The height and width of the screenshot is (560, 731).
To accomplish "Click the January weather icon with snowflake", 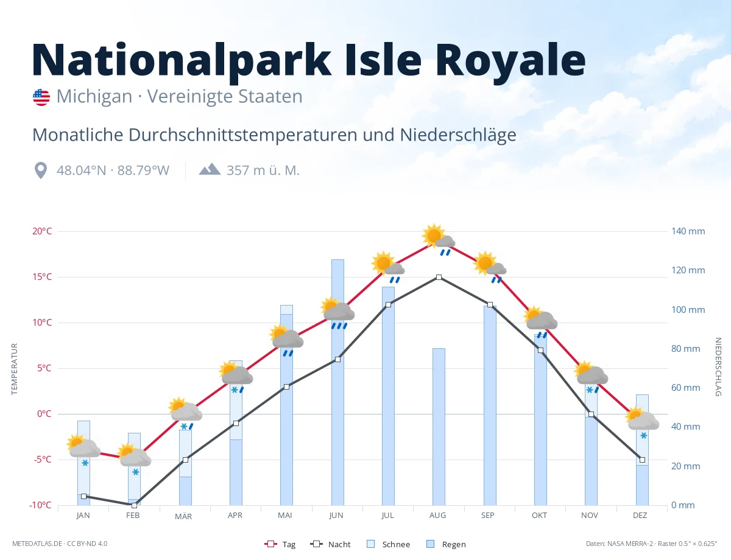I will coord(83,450).
